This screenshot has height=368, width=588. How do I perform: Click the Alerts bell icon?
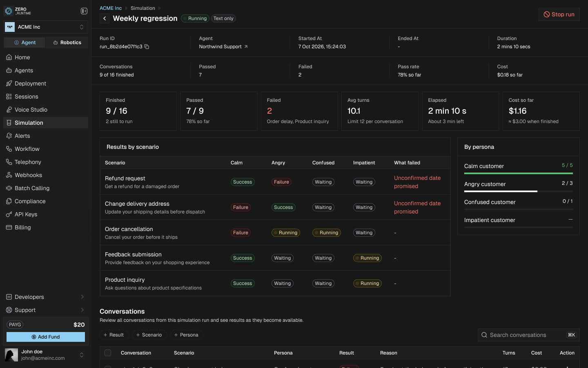click(9, 136)
